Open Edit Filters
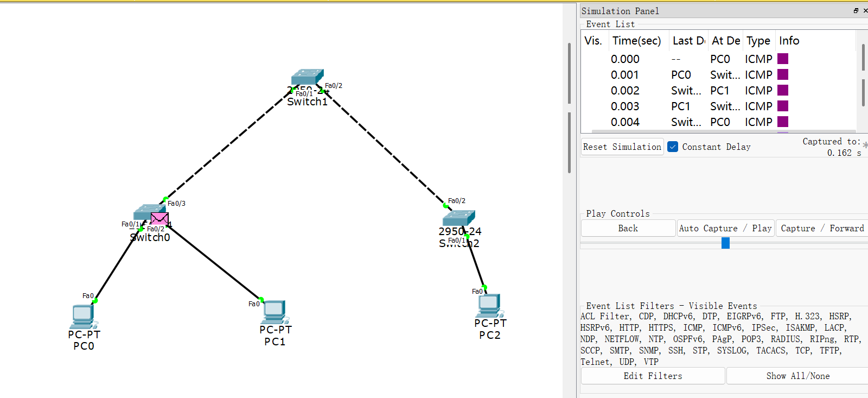 pyautogui.click(x=653, y=376)
